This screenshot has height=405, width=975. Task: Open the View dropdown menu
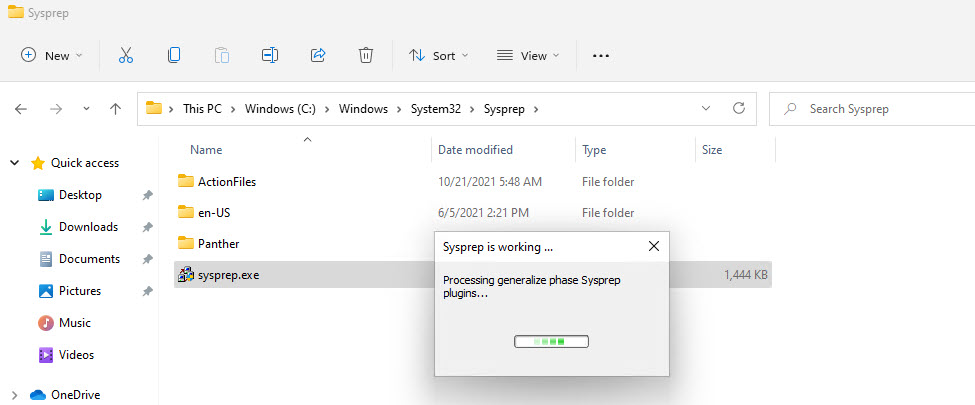528,55
